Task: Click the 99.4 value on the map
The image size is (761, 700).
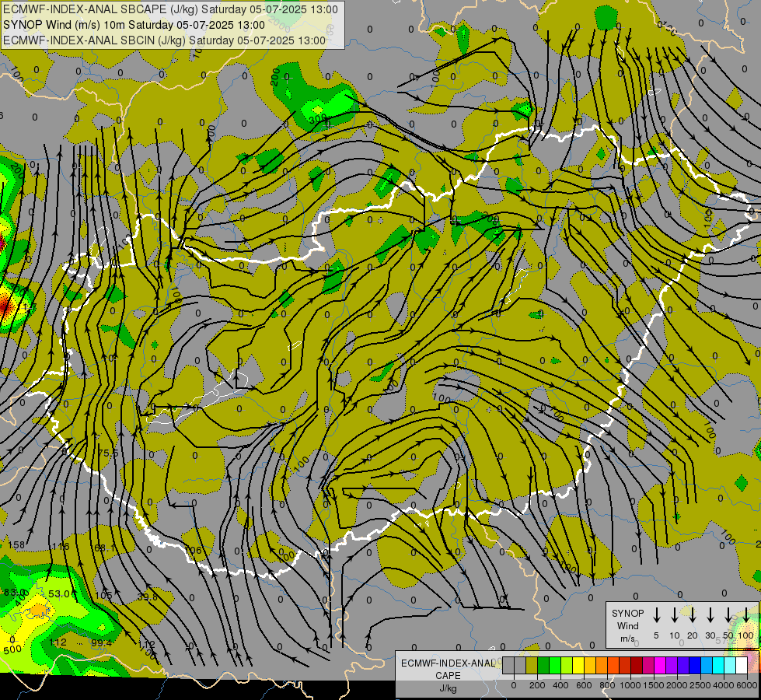Action: (x=101, y=642)
